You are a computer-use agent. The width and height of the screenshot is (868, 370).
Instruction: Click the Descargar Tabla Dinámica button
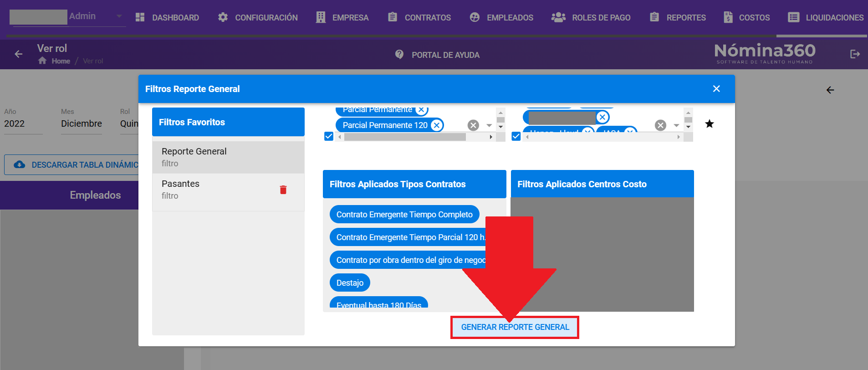(x=72, y=164)
